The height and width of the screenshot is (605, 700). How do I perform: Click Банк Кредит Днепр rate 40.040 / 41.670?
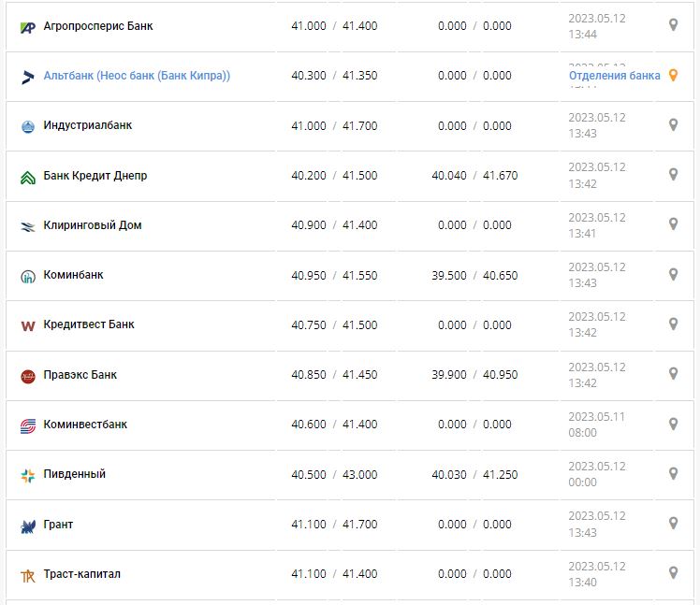(474, 176)
